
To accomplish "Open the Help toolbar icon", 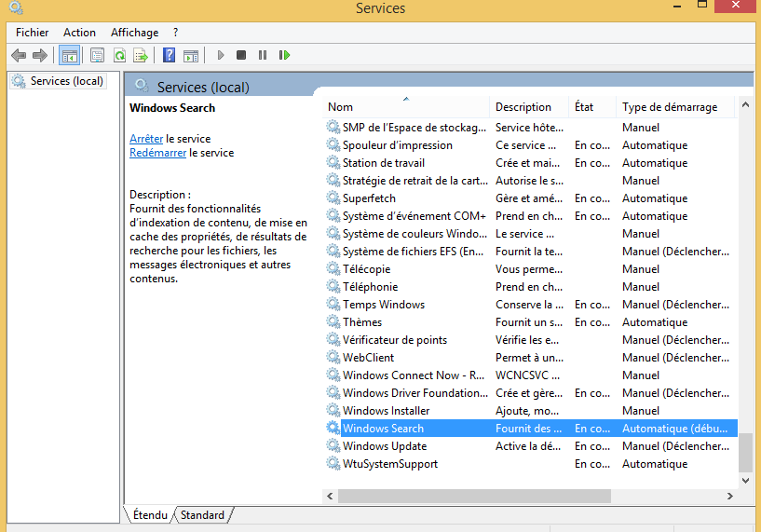I will (169, 55).
